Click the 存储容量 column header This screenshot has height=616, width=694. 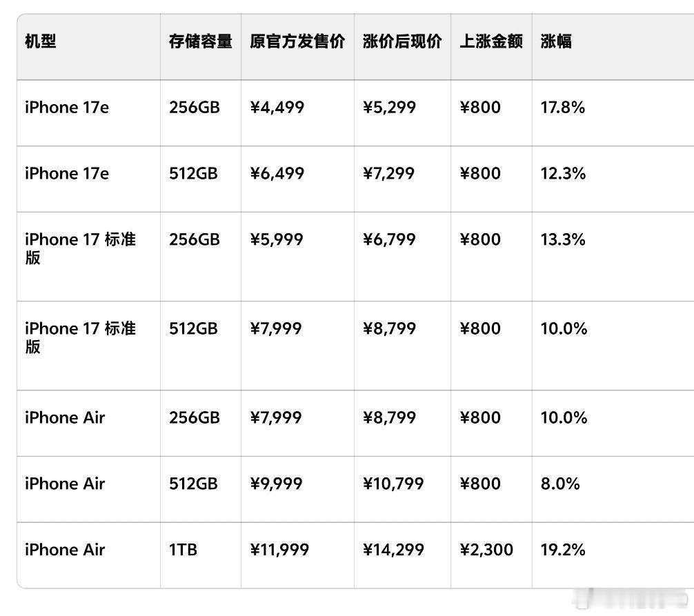201,41
